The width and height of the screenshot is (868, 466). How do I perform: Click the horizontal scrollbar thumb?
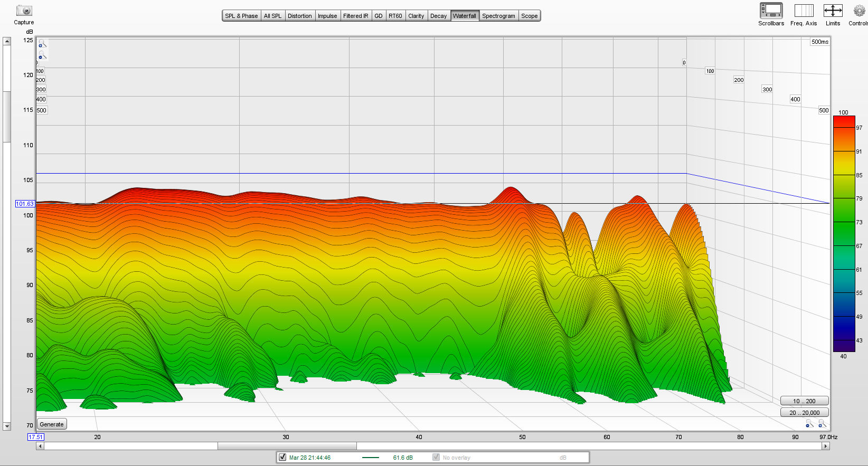click(287, 446)
